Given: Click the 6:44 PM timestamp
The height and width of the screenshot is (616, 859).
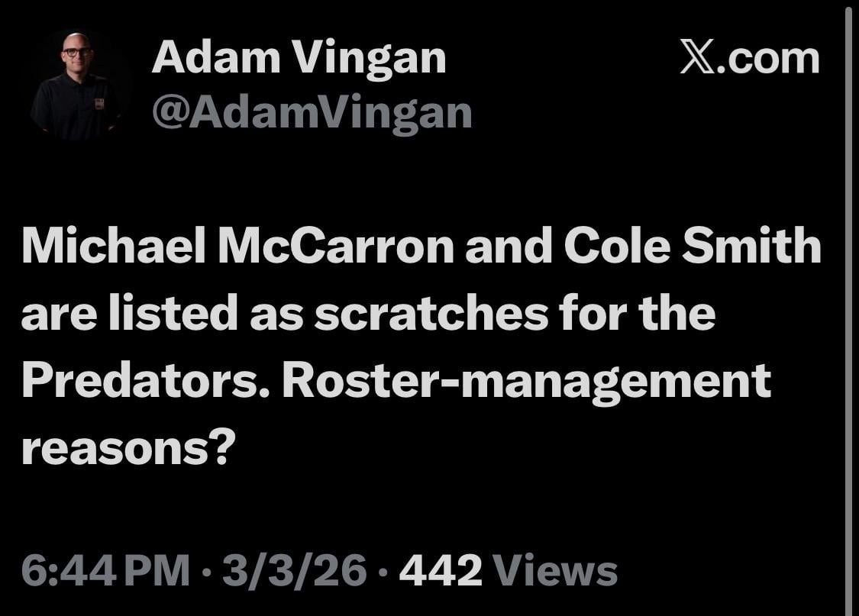Looking at the screenshot, I should (x=105, y=570).
